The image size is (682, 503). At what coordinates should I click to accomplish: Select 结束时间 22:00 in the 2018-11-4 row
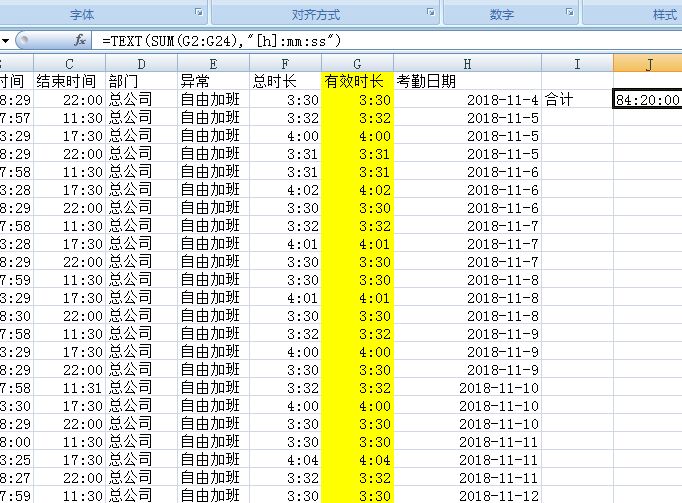70,100
